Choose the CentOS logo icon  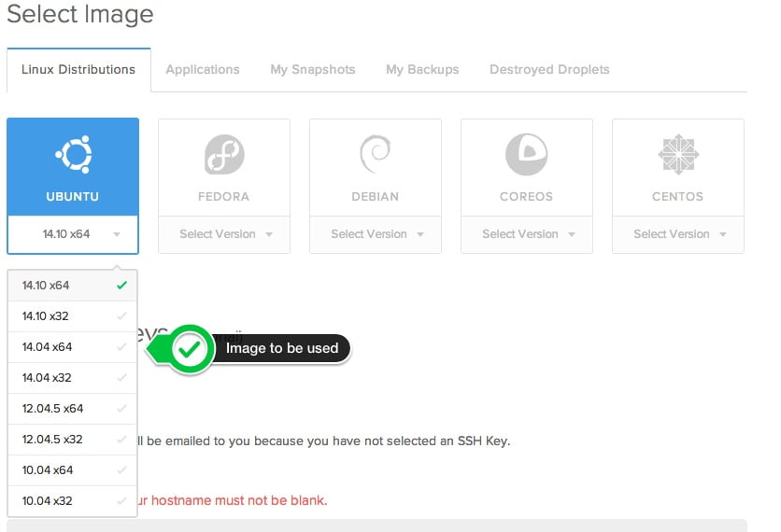(x=678, y=154)
